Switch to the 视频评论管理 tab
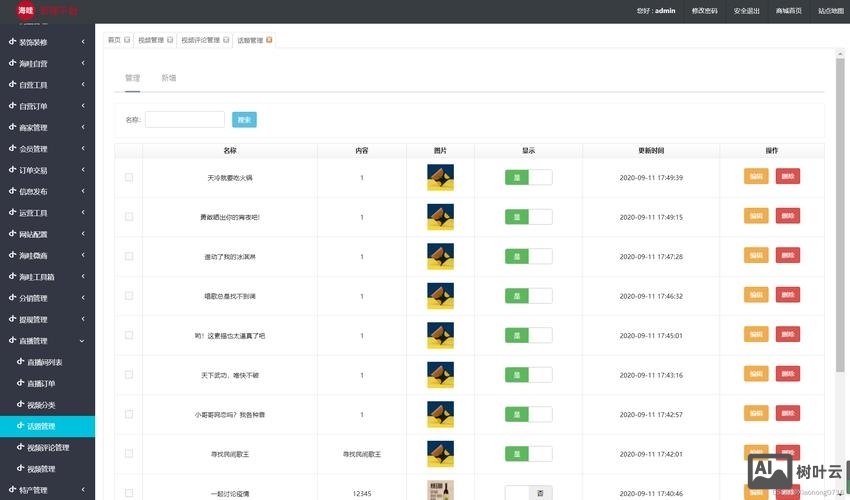 click(x=201, y=40)
